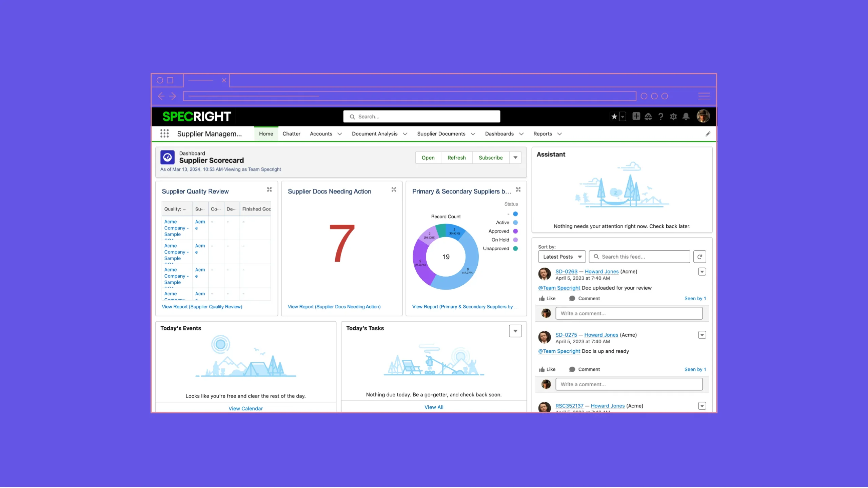Open the Setup gear icon
This screenshot has width=868, height=488.
click(673, 117)
